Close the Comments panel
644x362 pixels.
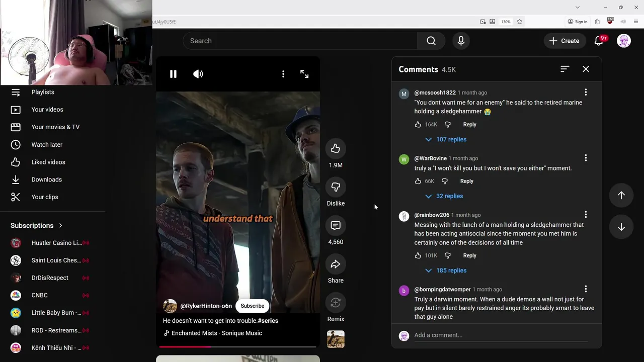586,69
